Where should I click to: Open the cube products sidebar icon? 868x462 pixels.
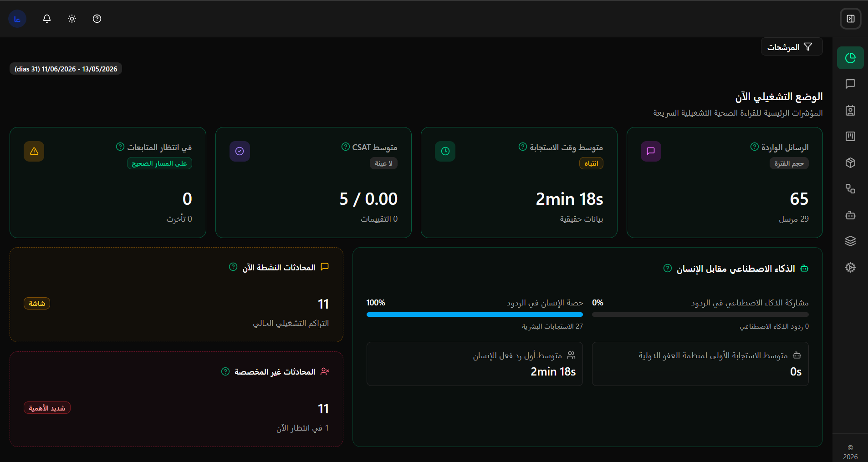pos(850,162)
